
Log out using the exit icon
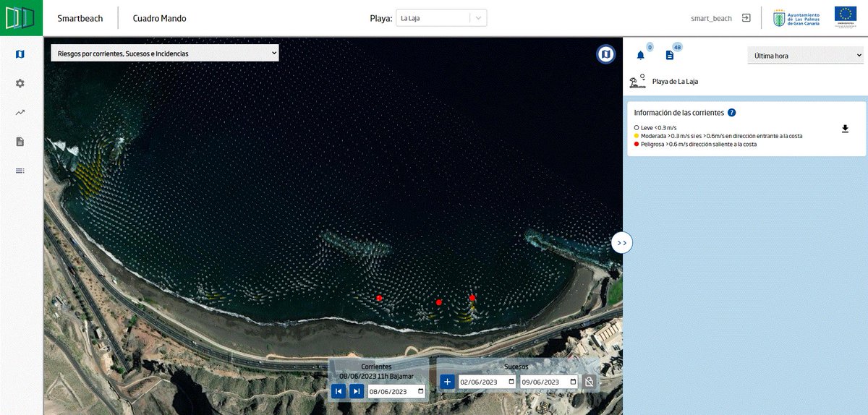746,18
